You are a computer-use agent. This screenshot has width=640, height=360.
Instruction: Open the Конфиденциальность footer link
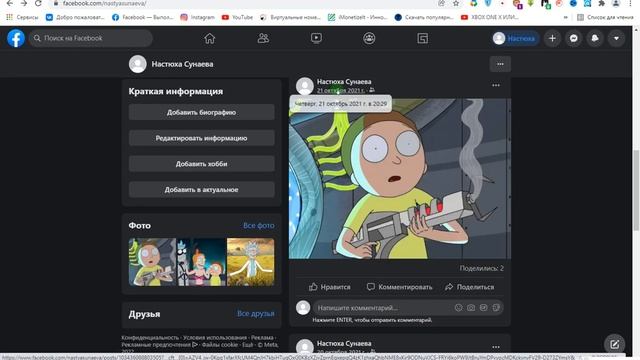click(150, 338)
